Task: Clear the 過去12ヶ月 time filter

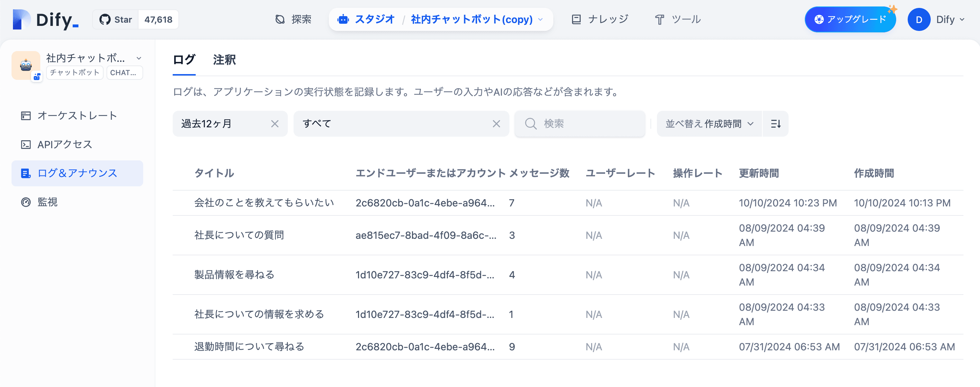Action: 275,124
